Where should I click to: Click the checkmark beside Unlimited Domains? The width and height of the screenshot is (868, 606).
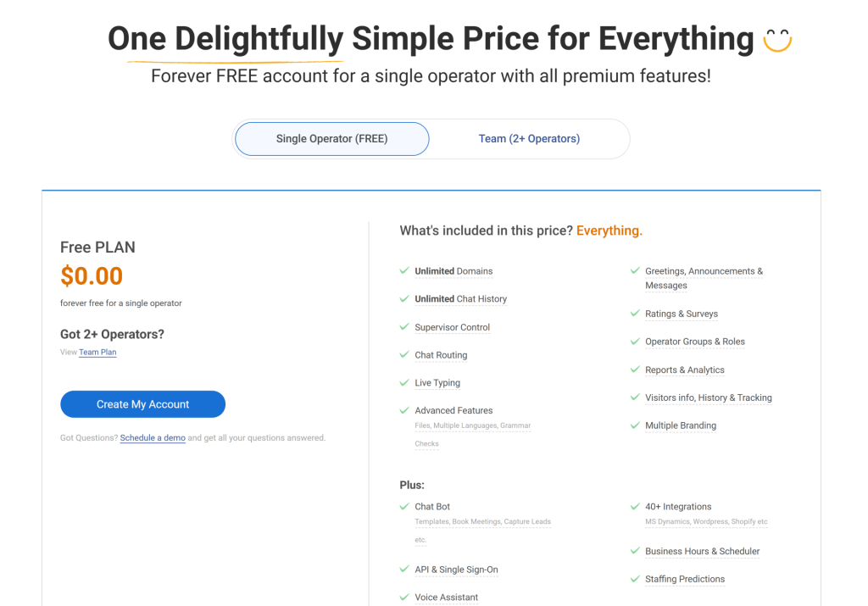tap(404, 270)
